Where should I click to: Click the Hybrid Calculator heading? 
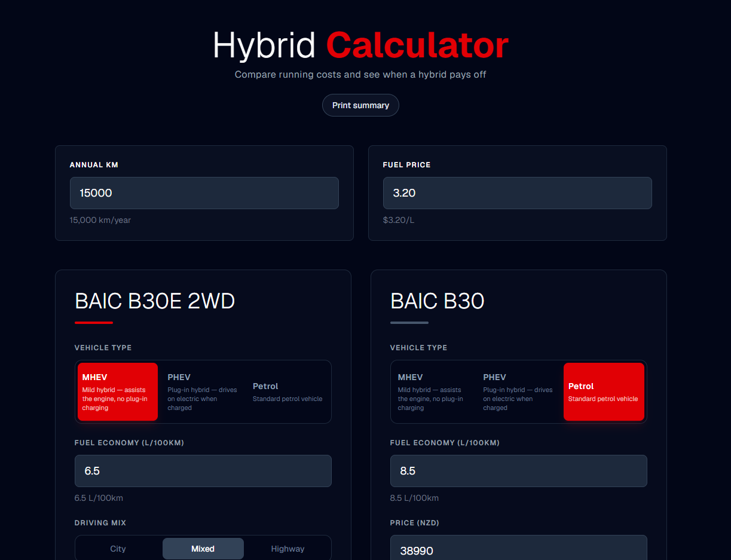pos(360,45)
